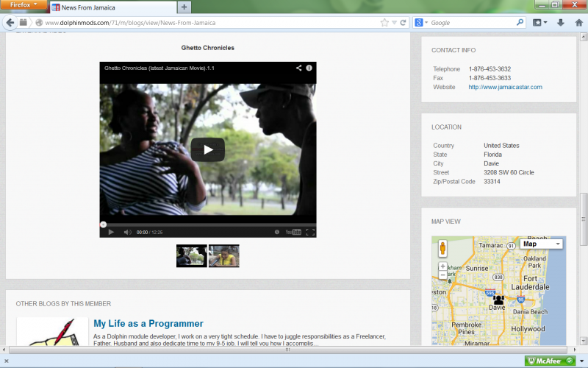The width and height of the screenshot is (588, 368).
Task: Open the URL history dropdown arrow
Action: coord(394,23)
